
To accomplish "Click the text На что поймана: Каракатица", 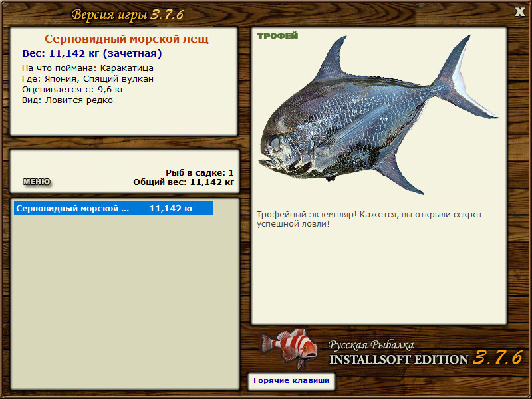I will coord(88,68).
